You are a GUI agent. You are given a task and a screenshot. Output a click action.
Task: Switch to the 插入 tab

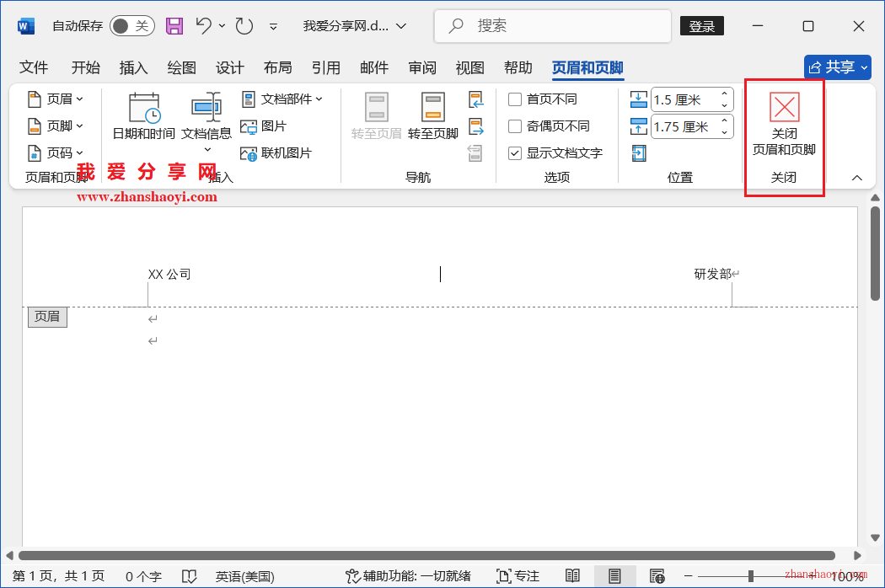[x=133, y=67]
